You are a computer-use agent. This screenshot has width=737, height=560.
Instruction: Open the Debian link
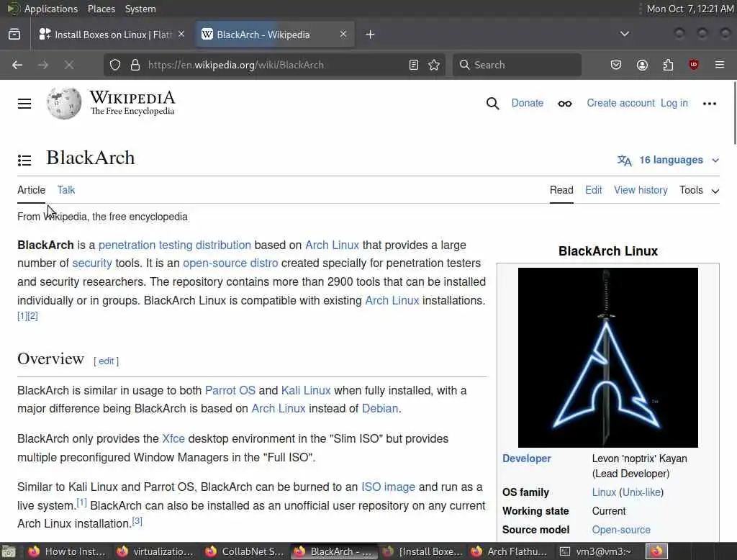(x=380, y=408)
